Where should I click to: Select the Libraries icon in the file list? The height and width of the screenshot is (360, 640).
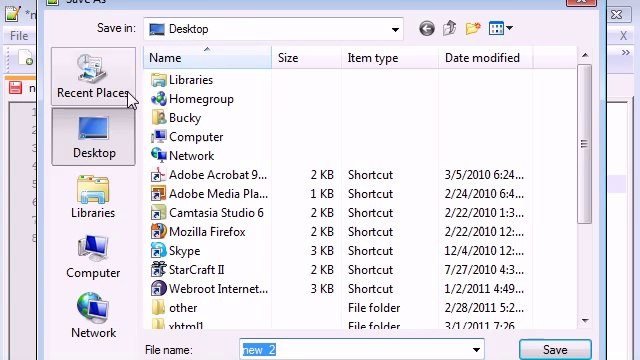pyautogui.click(x=158, y=80)
